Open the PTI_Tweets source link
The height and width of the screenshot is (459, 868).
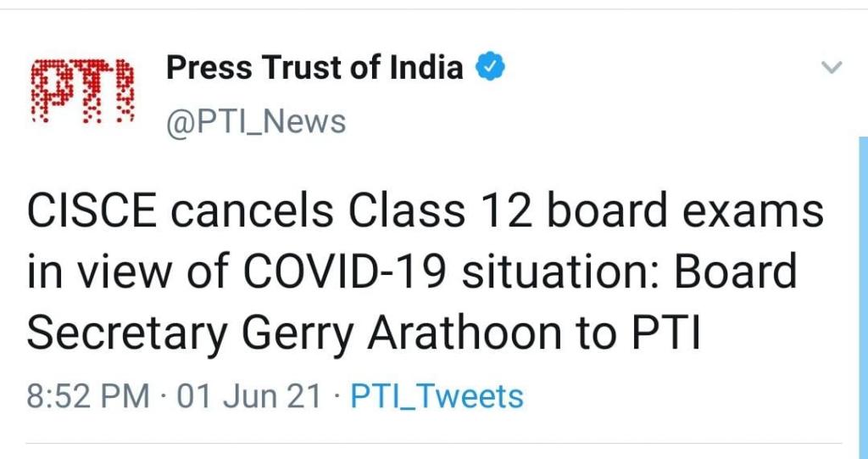[437, 395]
